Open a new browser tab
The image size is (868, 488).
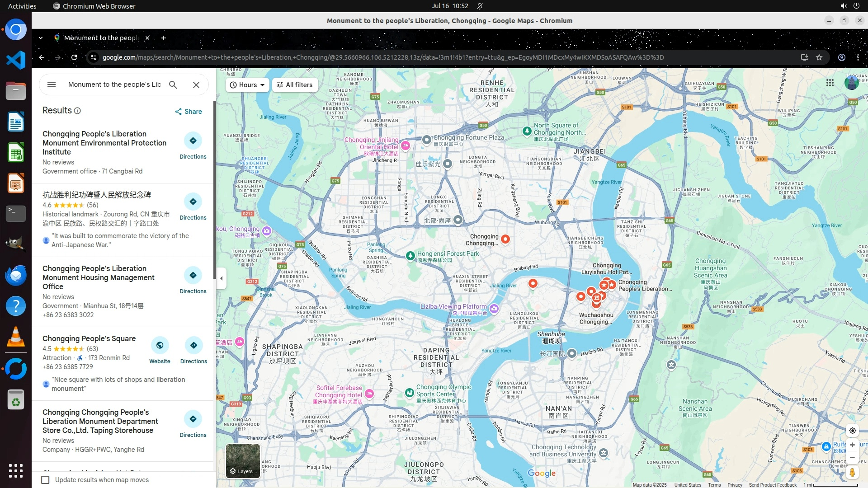(164, 38)
